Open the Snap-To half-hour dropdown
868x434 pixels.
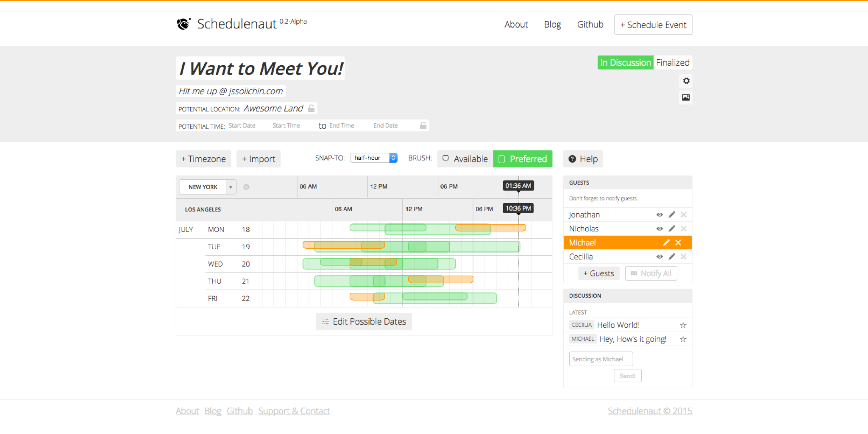pos(373,158)
